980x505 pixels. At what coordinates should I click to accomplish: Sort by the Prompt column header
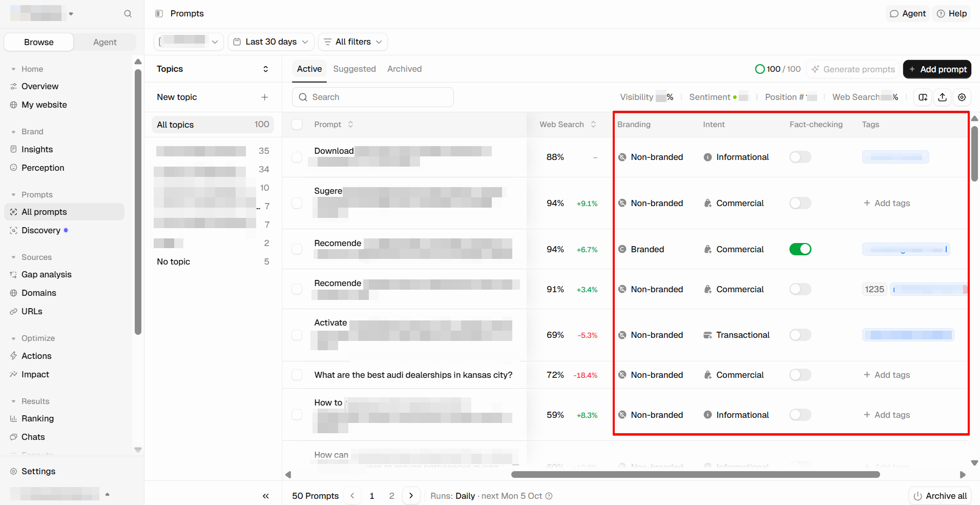(333, 125)
